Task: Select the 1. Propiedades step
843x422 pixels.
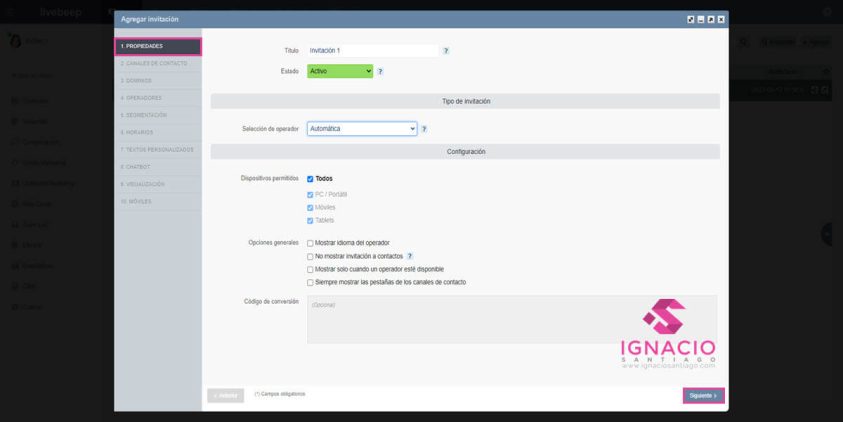Action: click(158, 46)
